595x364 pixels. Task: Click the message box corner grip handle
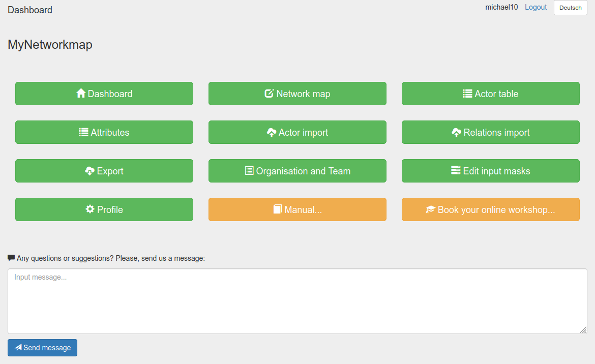click(x=583, y=330)
